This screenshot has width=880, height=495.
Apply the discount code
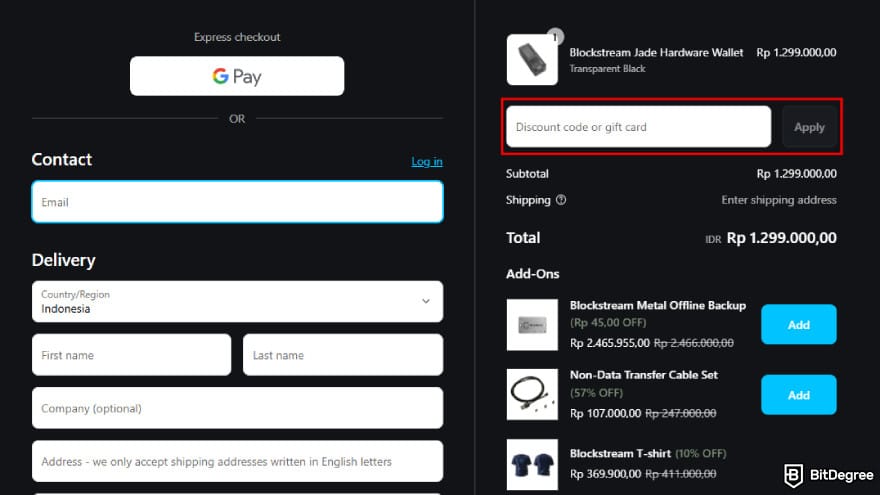click(x=809, y=127)
